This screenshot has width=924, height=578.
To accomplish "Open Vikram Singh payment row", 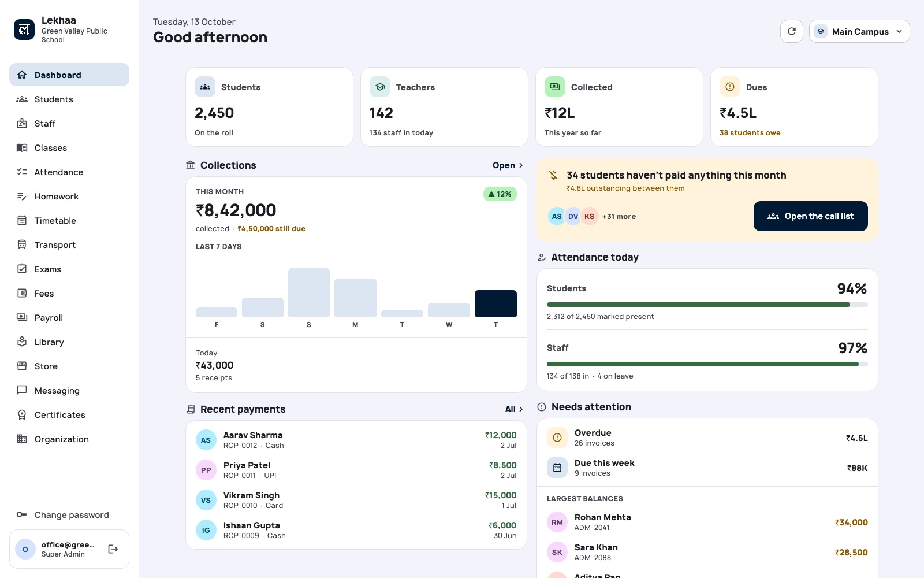I will 356,500.
